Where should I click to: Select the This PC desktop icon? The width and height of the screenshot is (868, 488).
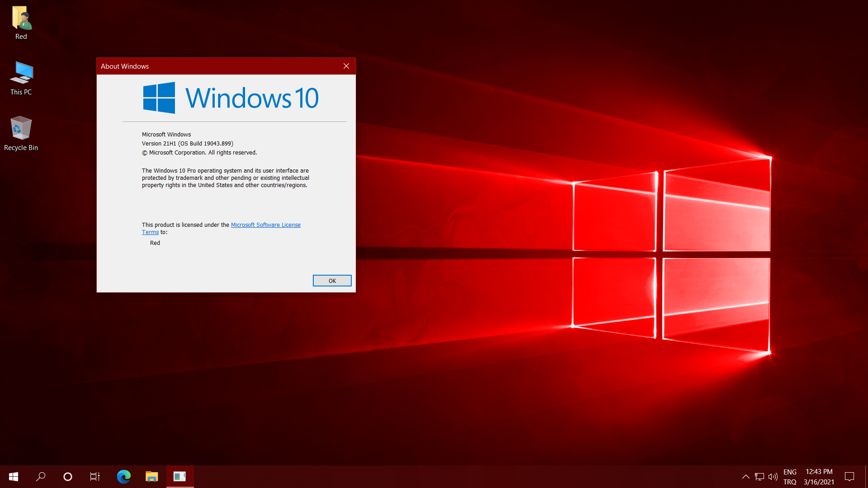point(21,78)
